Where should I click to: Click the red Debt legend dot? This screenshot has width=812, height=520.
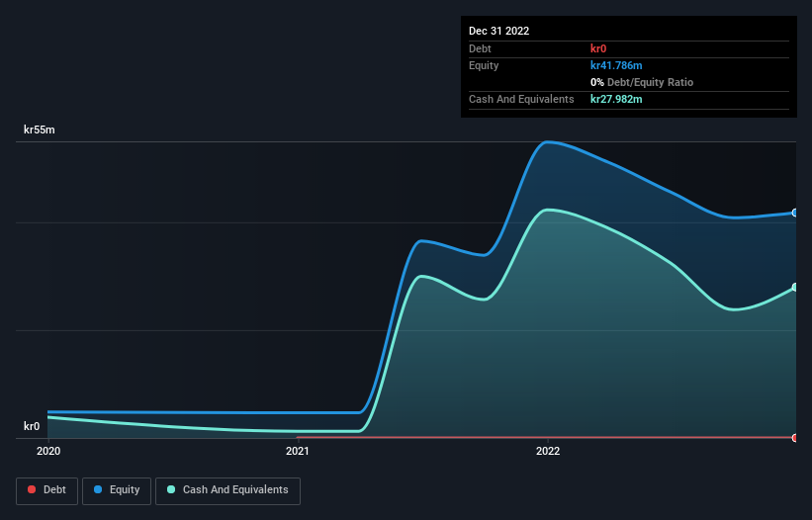pos(32,489)
